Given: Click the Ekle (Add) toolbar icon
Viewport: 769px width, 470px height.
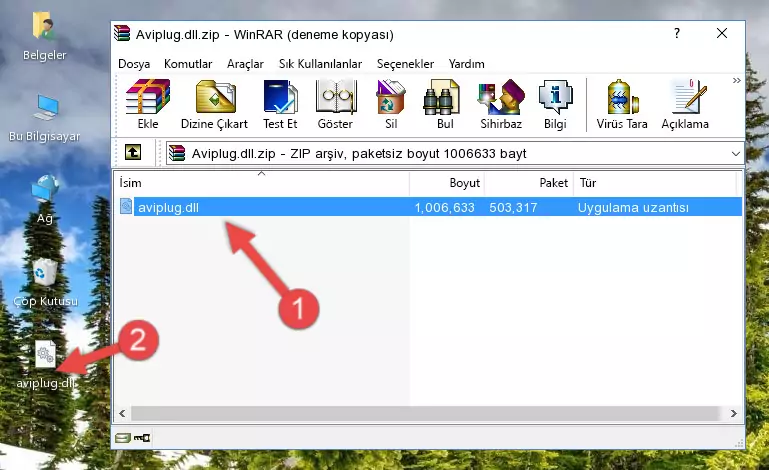Looking at the screenshot, I should coord(148,104).
